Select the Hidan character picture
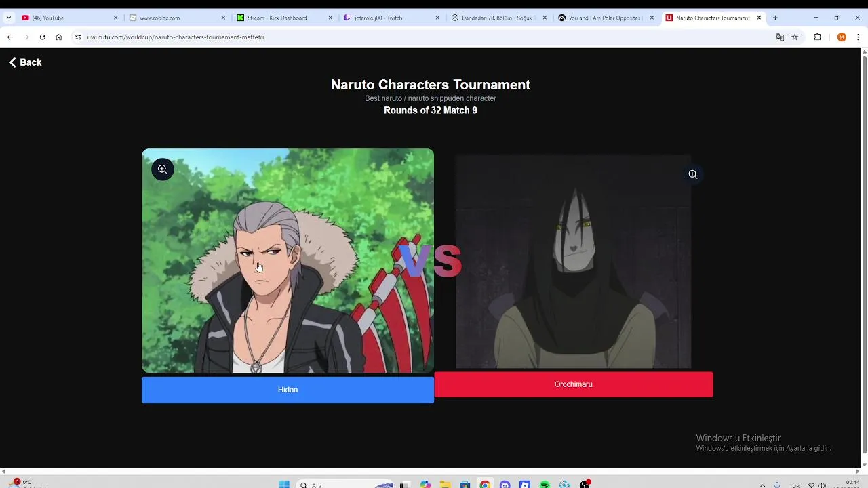Image resolution: width=868 pixels, height=488 pixels. [288, 260]
